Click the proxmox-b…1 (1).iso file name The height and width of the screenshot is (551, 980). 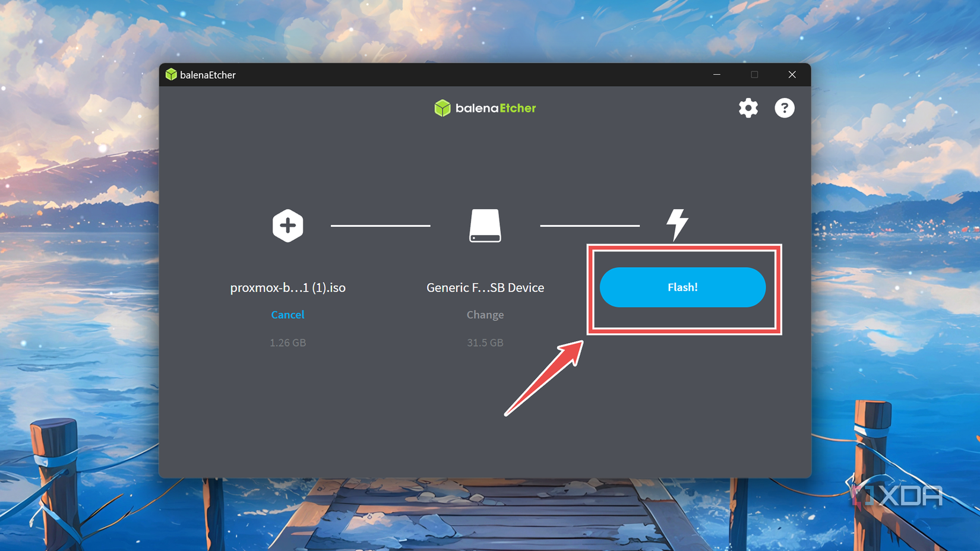pyautogui.click(x=287, y=287)
